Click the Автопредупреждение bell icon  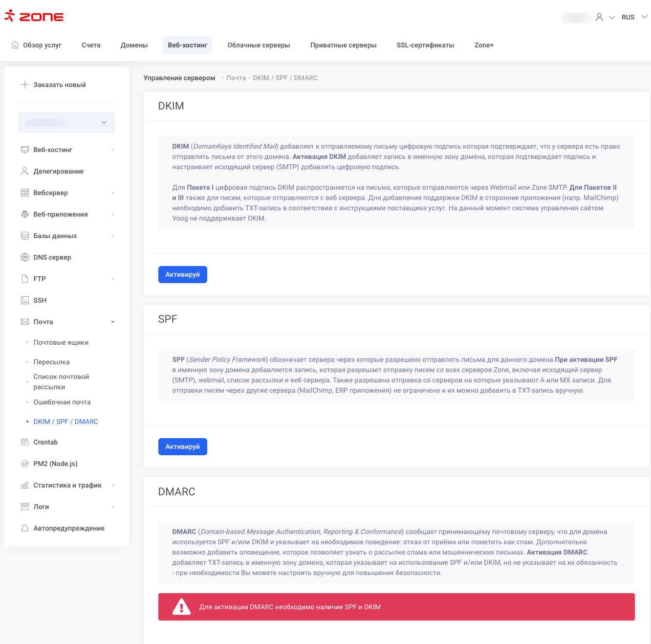coord(25,528)
